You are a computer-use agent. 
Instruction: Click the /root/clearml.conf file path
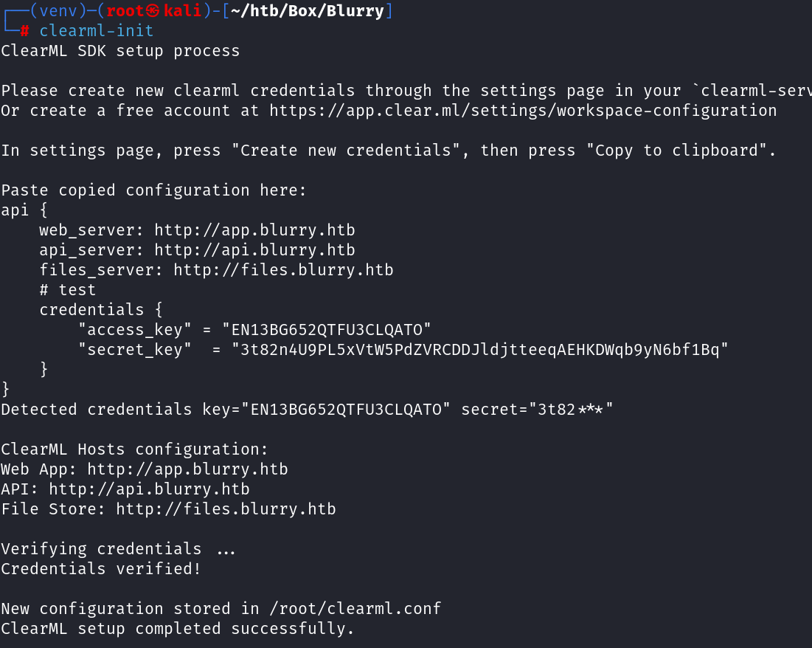point(355,609)
